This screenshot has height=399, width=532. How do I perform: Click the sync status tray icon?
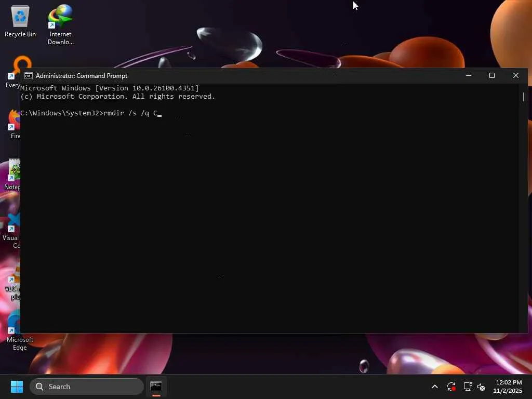pyautogui.click(x=451, y=387)
